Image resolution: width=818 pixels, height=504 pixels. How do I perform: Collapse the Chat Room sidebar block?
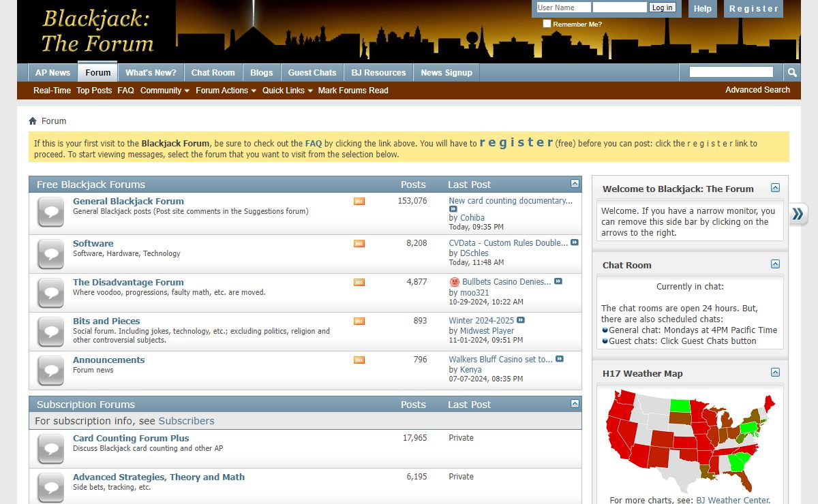coord(775,264)
